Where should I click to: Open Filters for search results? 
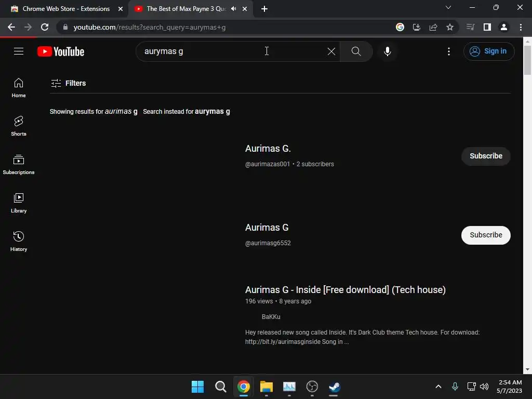click(68, 83)
